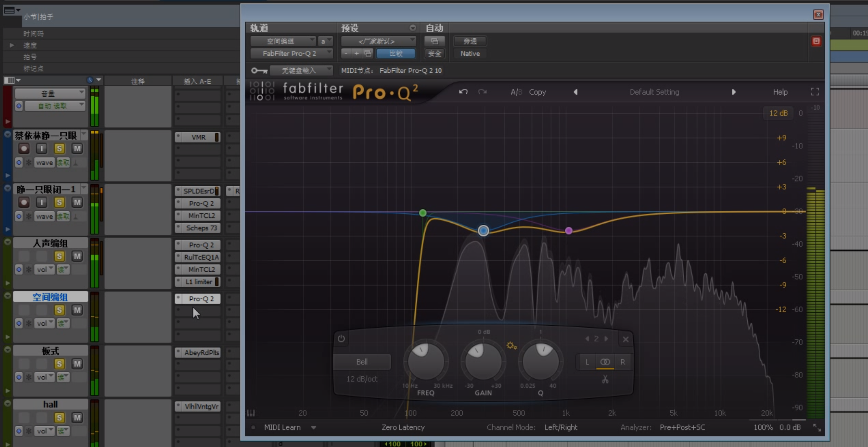Toggle the EQ band power button off

pos(340,339)
